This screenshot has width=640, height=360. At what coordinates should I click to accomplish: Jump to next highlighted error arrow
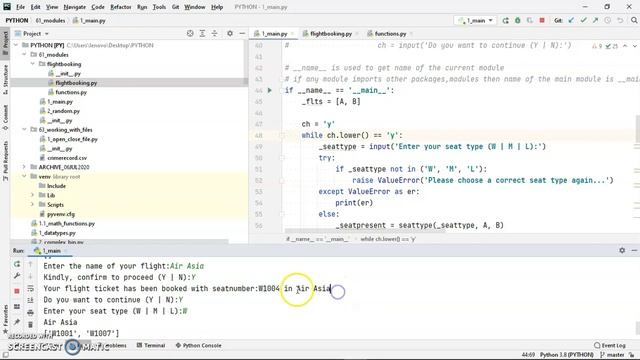click(635, 46)
